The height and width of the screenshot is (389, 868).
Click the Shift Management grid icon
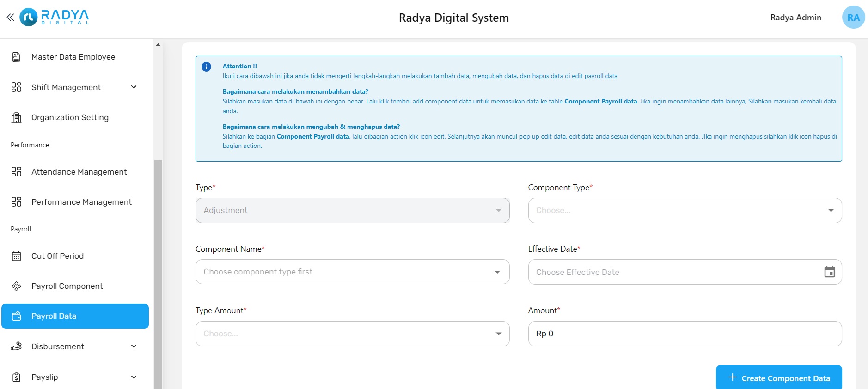[x=16, y=87]
